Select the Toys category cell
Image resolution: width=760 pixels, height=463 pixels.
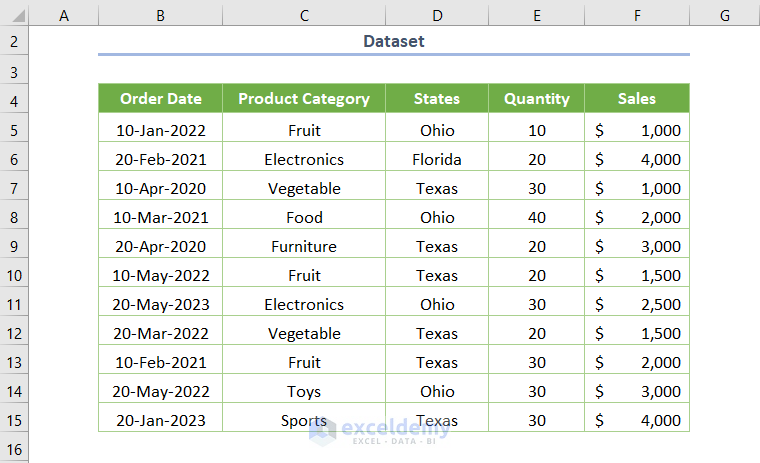coord(304,391)
